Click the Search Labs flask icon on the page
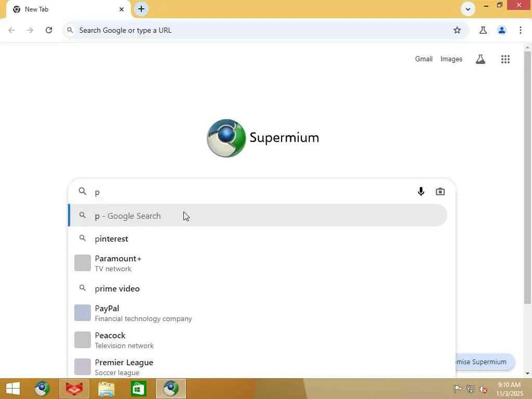The height and width of the screenshot is (399, 532). tap(481, 59)
